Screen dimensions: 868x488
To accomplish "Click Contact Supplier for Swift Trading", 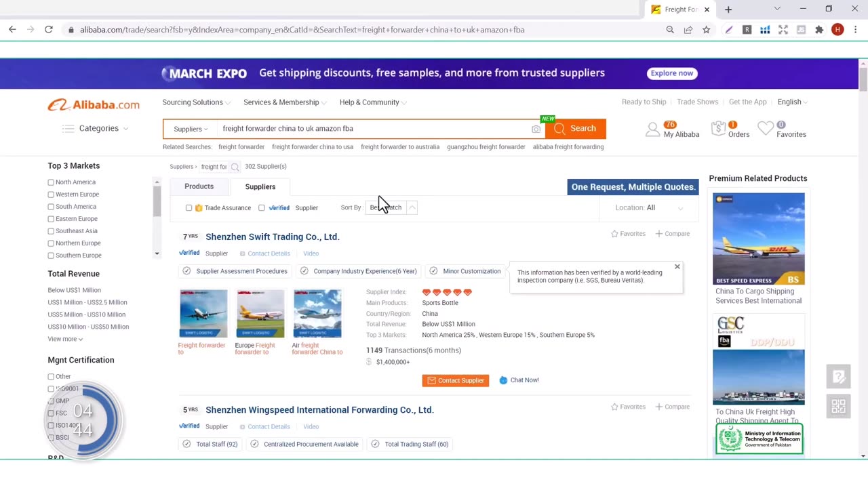I will coord(456,381).
